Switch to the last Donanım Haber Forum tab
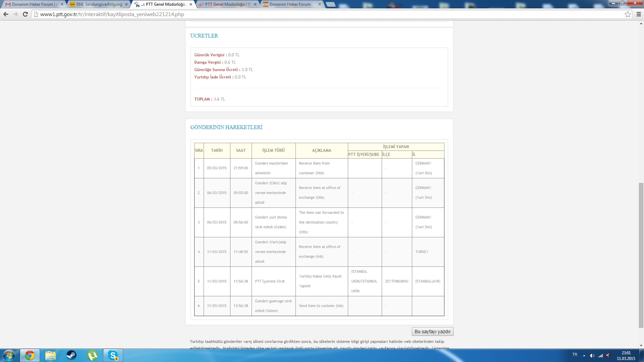The image size is (644, 362). [x=292, y=4]
